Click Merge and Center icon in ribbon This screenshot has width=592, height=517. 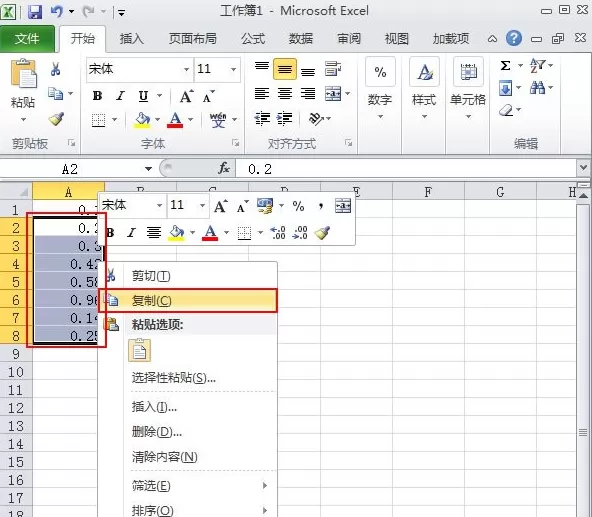point(333,93)
